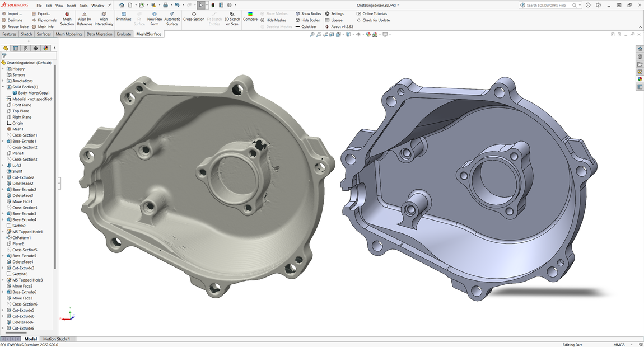Select the Automatic Surface tool
The height and width of the screenshot is (347, 644).
pyautogui.click(x=172, y=18)
